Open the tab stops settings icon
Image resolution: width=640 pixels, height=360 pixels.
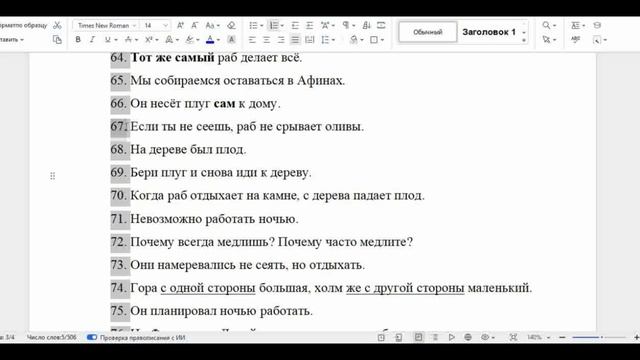[381, 25]
